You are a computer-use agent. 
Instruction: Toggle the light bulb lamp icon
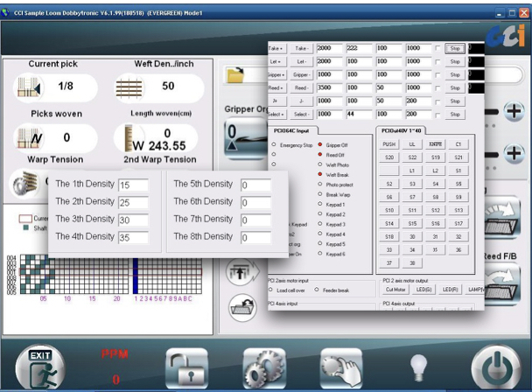click(418, 367)
